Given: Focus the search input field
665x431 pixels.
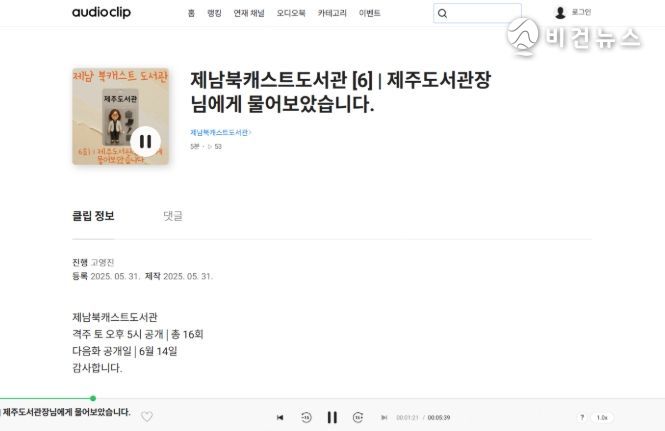Looking at the screenshot, I should tap(485, 14).
